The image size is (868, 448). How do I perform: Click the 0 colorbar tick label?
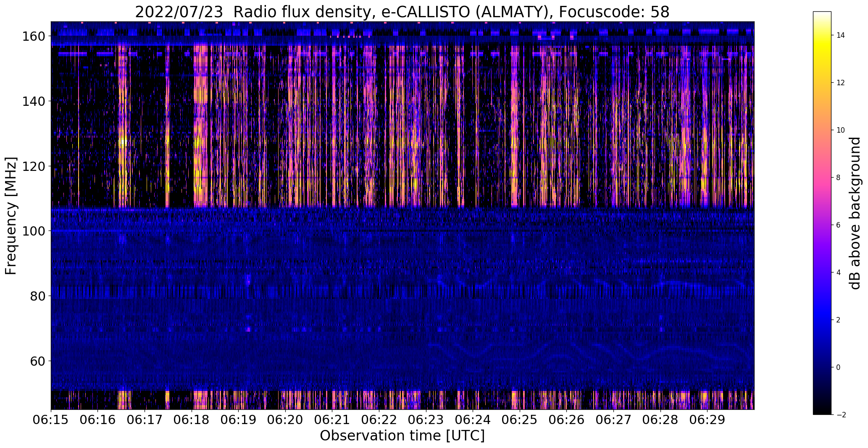pos(839,367)
